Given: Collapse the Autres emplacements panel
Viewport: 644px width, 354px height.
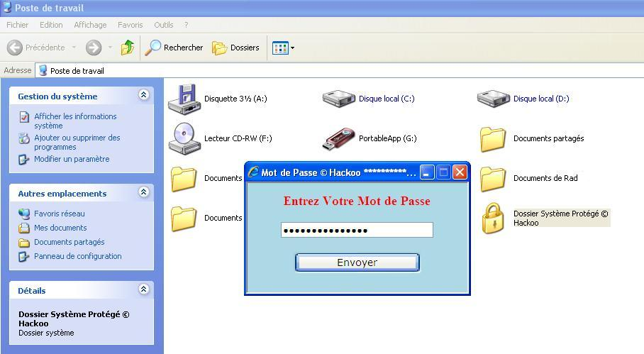Looking at the screenshot, I should point(144,192).
